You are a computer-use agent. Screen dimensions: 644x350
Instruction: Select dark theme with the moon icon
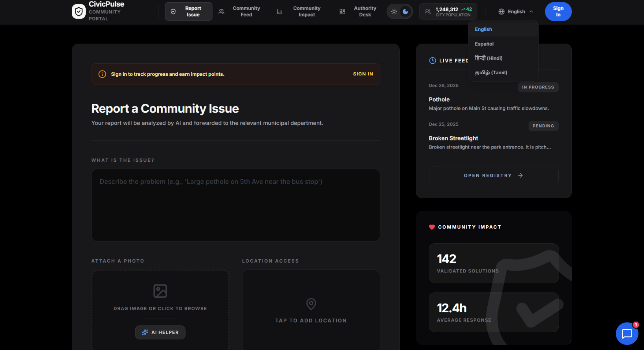(x=405, y=11)
